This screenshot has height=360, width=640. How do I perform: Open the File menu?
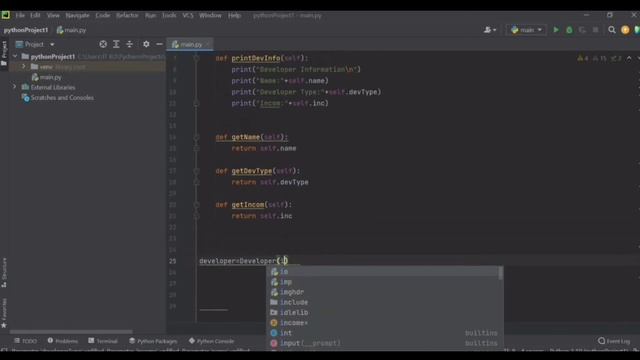point(20,15)
